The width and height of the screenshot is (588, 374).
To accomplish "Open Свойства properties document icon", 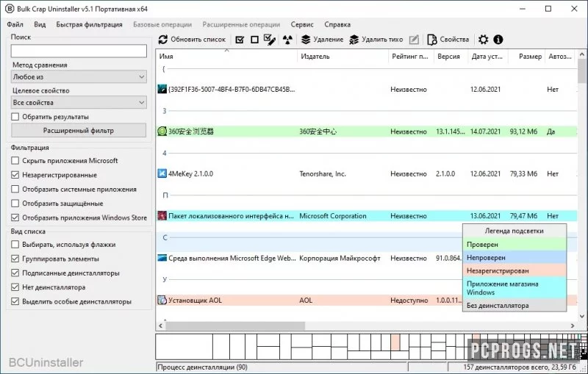I will (x=432, y=40).
